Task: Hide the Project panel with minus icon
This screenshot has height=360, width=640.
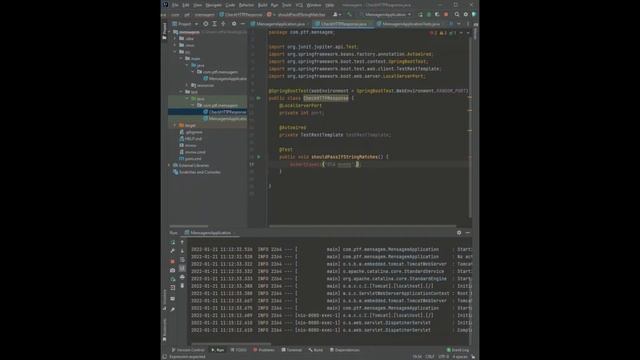Action: [x=242, y=24]
